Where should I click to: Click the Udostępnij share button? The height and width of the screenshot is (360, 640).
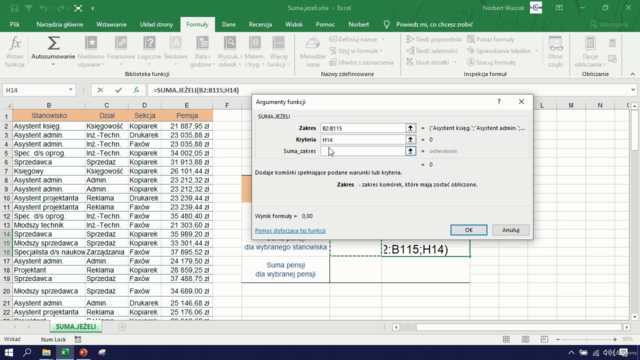[609, 24]
